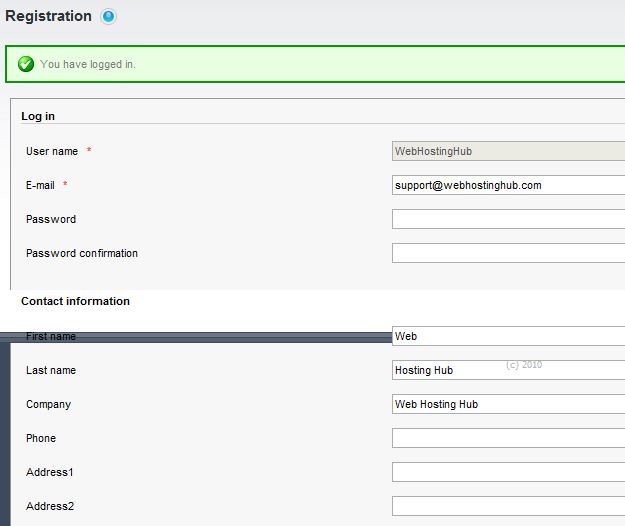The height and width of the screenshot is (526, 625).
Task: Click the Password input box
Action: coord(508,219)
